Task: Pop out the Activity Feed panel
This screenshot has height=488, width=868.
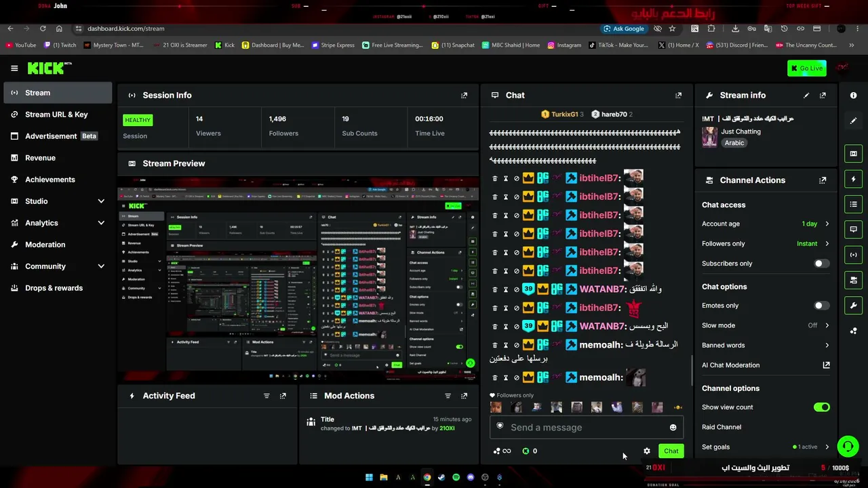Action: click(x=283, y=396)
